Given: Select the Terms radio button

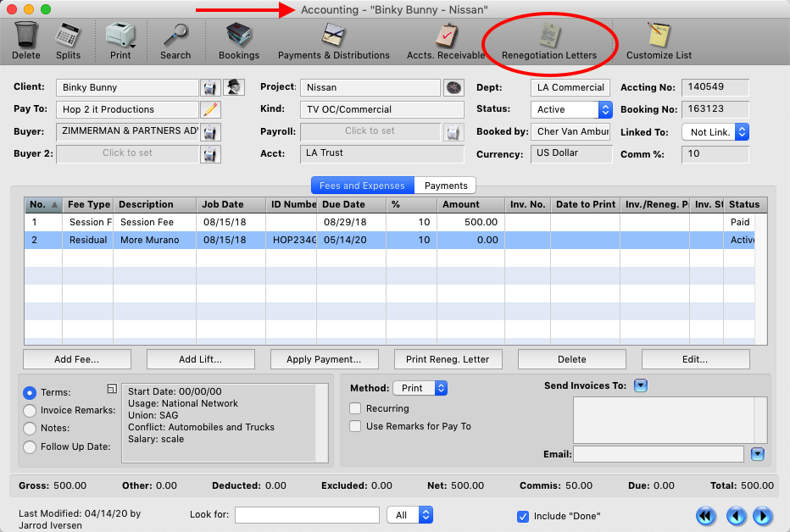Looking at the screenshot, I should 30,392.
